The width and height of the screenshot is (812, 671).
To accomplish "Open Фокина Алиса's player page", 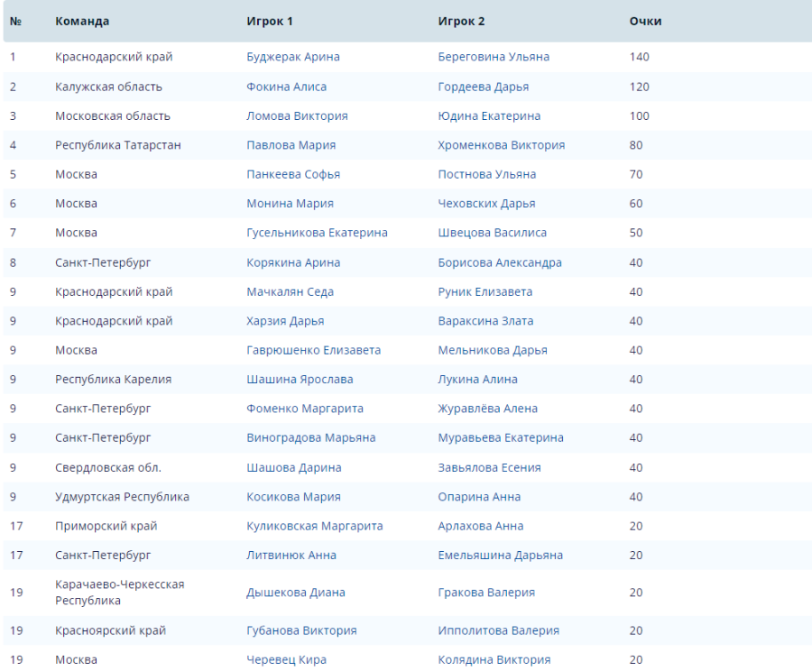I will 286,87.
